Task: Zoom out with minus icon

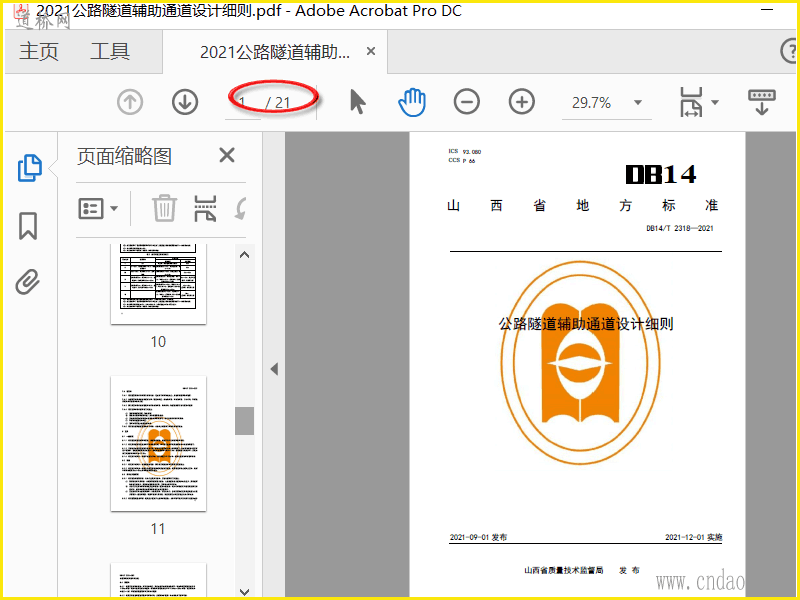Action: pos(466,102)
